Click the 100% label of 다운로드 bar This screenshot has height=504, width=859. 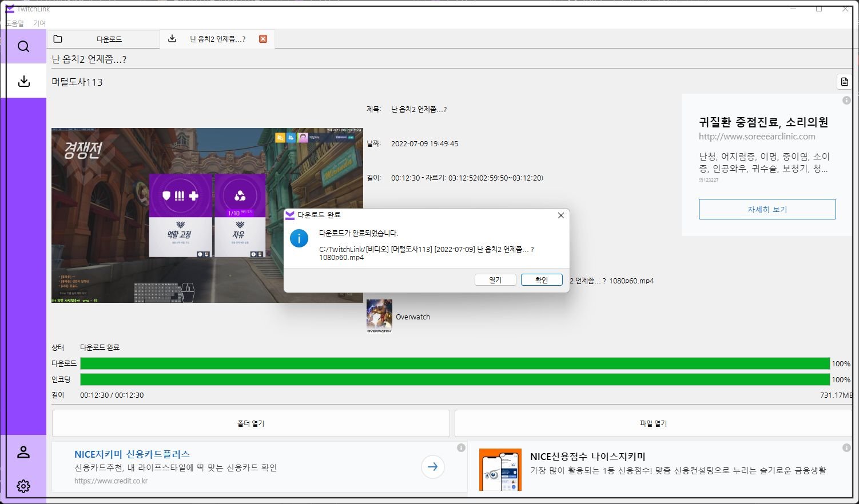point(841,364)
